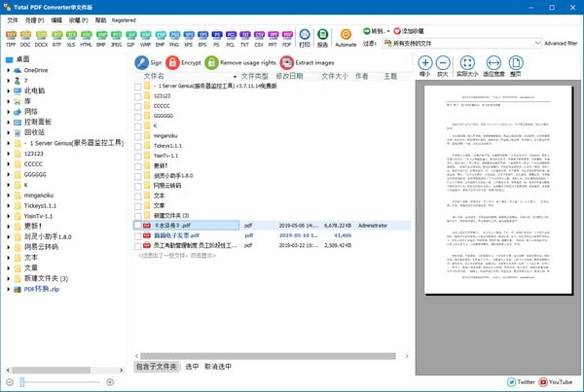Click the 取消选中 button

point(218,367)
